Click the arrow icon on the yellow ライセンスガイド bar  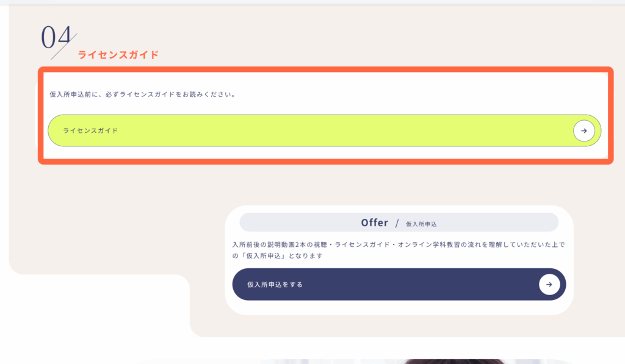click(x=584, y=130)
